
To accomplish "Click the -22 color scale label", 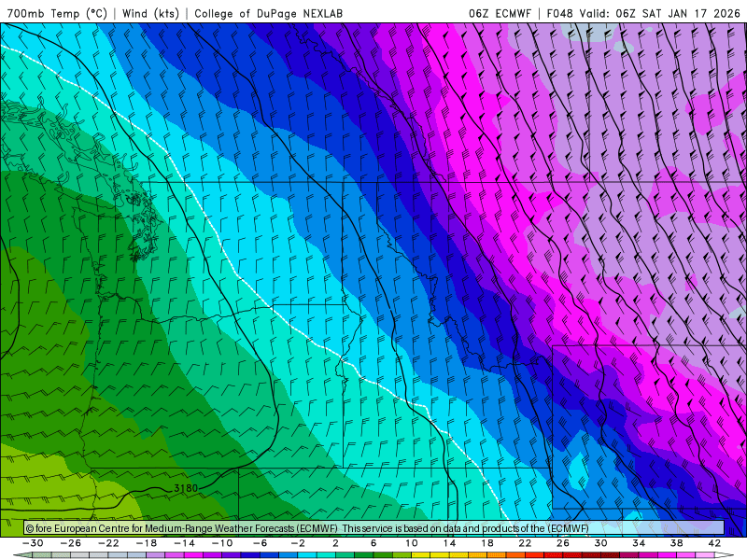I will click(x=108, y=543).
